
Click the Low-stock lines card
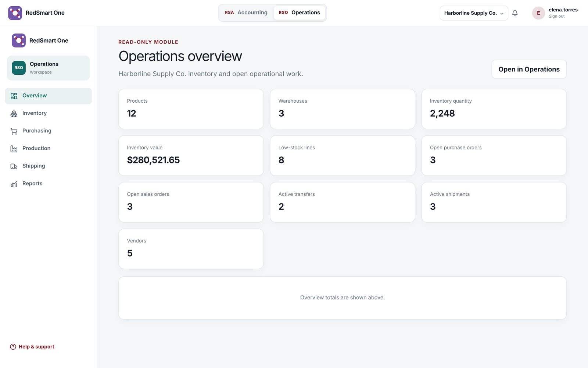[343, 156]
